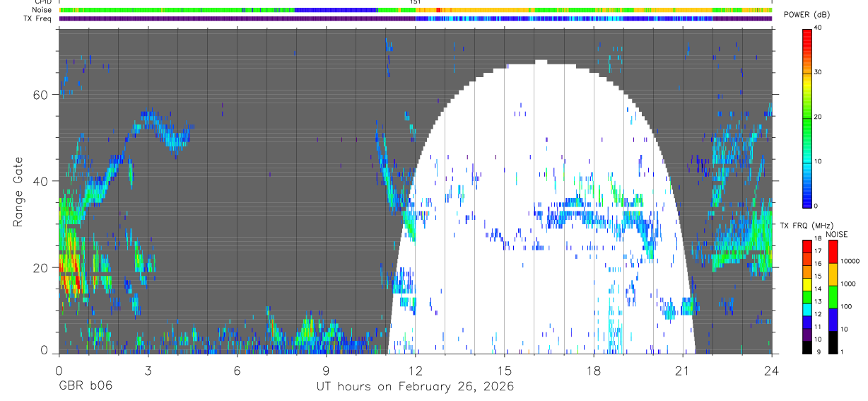868x401 pixels.
Task: Click the 30 tick on the power colorbar
Action: [x=818, y=72]
